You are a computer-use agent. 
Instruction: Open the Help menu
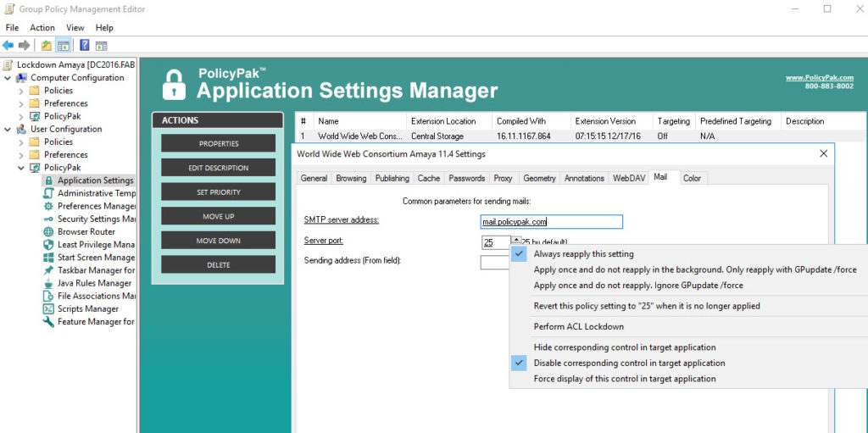click(104, 28)
